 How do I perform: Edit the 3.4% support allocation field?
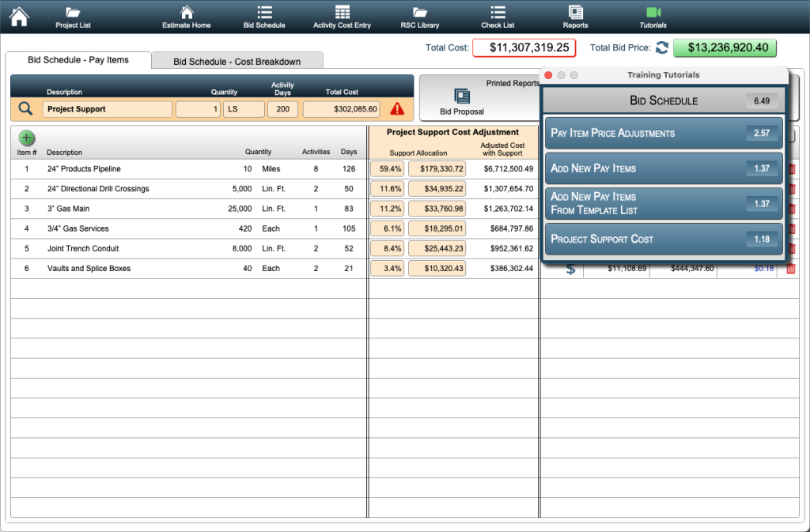(388, 268)
